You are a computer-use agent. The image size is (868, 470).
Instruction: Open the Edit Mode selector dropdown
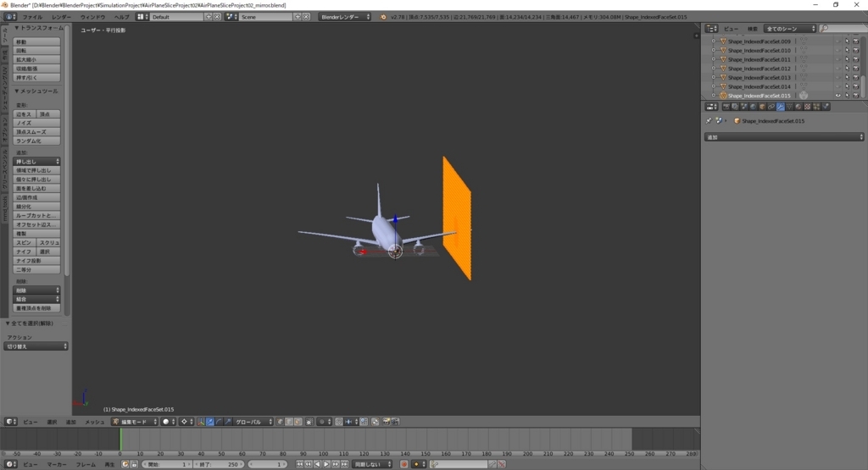point(135,422)
